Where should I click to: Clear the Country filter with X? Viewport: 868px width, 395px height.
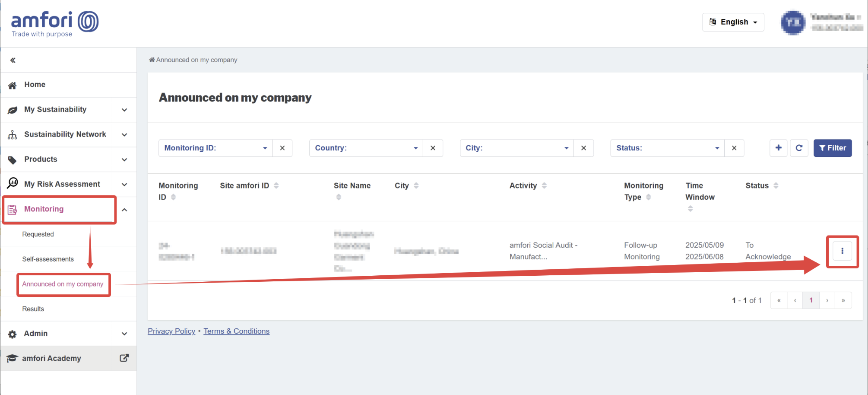click(x=433, y=148)
